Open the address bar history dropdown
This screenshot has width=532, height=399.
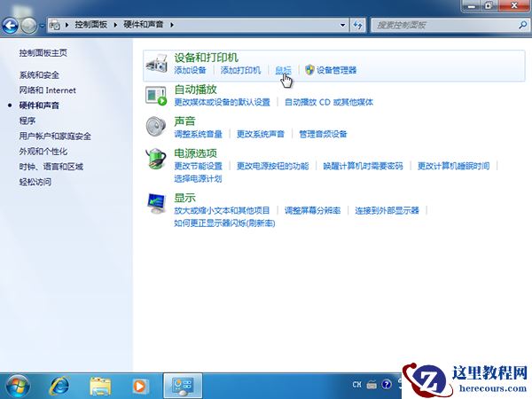pyautogui.click(x=342, y=25)
